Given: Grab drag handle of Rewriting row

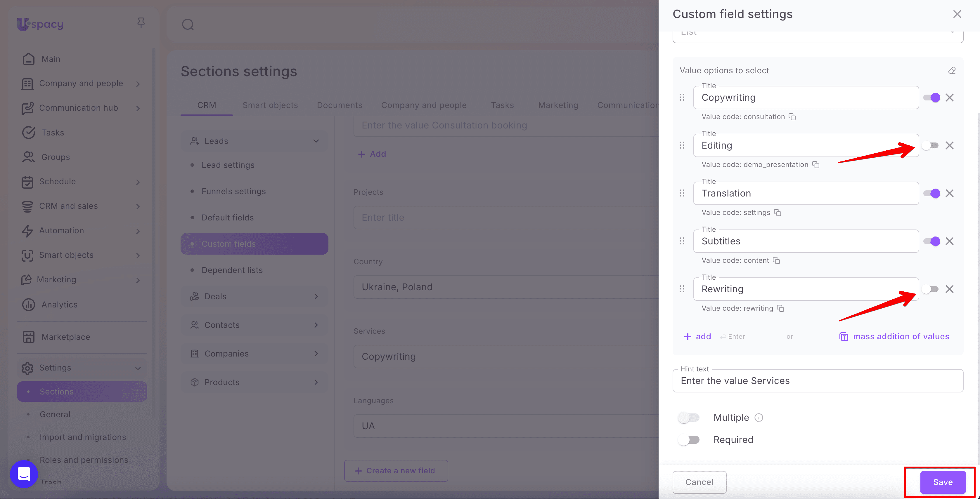Looking at the screenshot, I should click(682, 289).
